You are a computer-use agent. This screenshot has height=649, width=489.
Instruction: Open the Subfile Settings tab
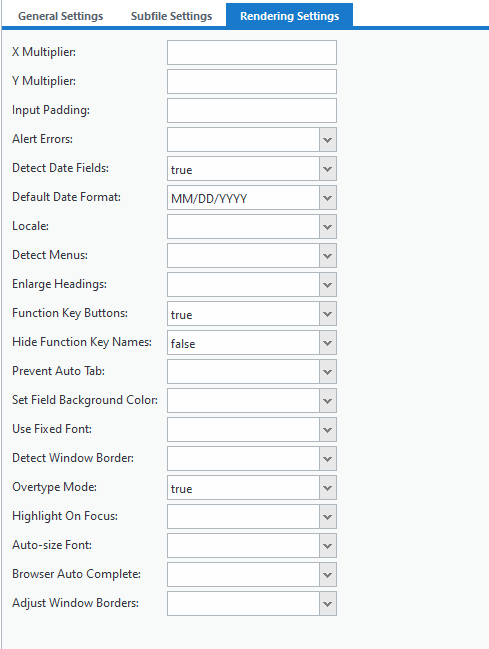171,16
